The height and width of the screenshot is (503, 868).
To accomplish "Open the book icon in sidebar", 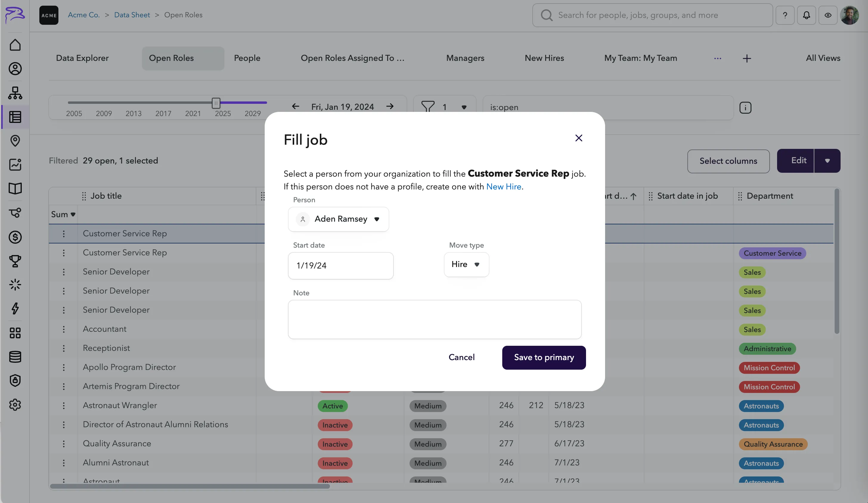I will click(15, 189).
